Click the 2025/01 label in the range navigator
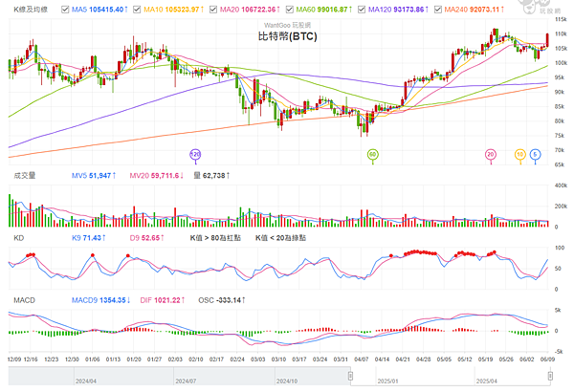 (x=387, y=381)
